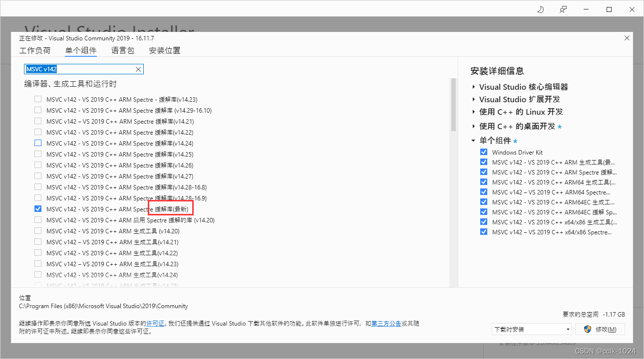
Task: Uncheck x64/x86 Spectre item in install details
Action: pos(483,232)
